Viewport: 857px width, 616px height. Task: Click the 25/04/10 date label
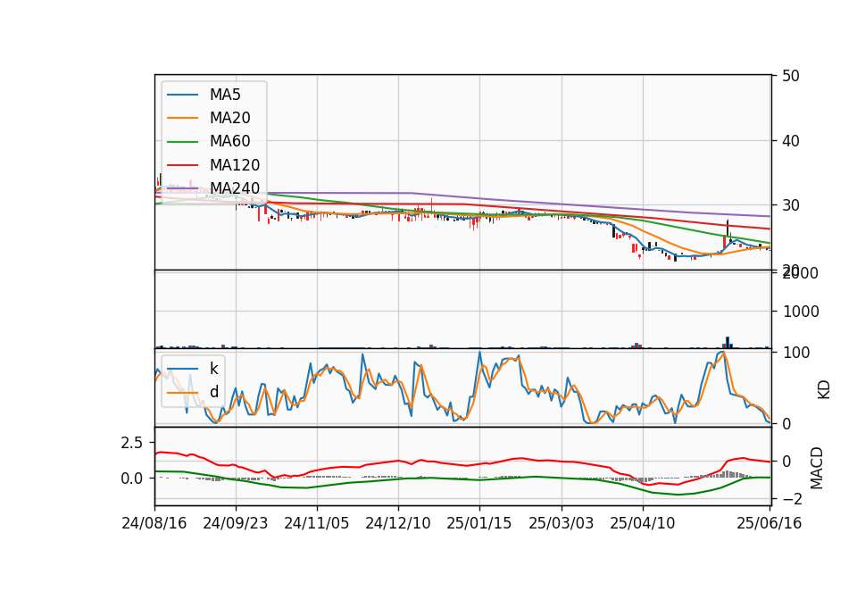[642, 523]
